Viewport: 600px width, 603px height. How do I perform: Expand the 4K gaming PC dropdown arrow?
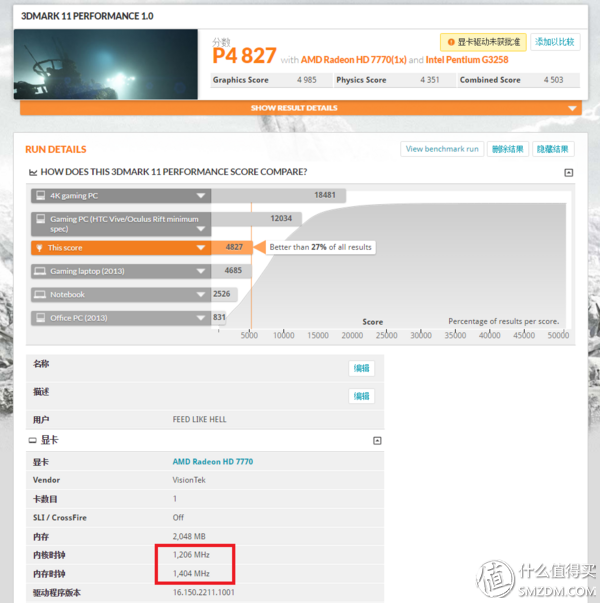point(201,196)
